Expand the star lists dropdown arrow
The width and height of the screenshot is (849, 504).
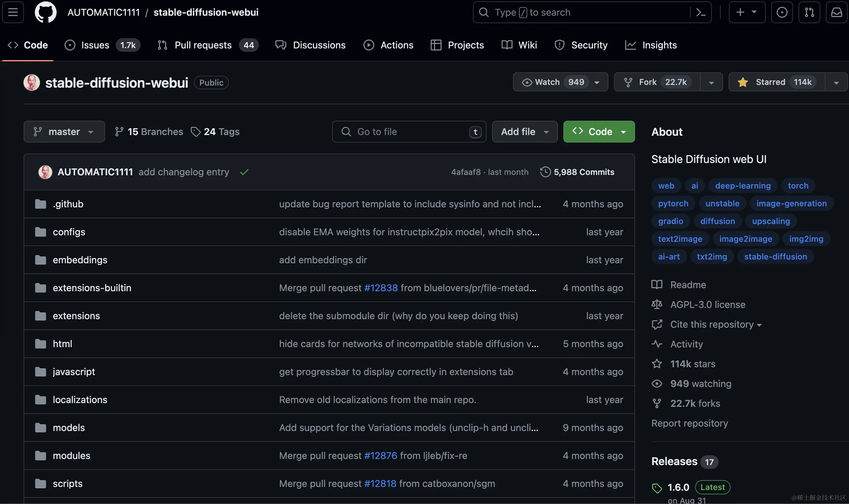pos(836,82)
